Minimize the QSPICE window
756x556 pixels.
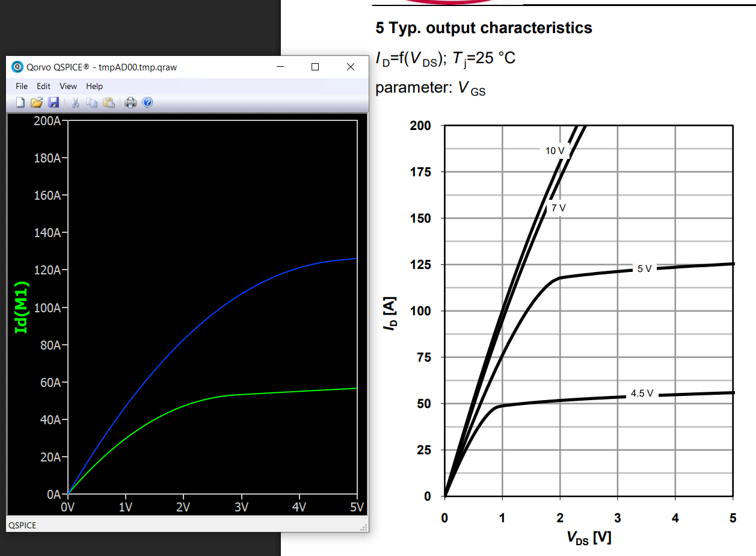(280, 67)
